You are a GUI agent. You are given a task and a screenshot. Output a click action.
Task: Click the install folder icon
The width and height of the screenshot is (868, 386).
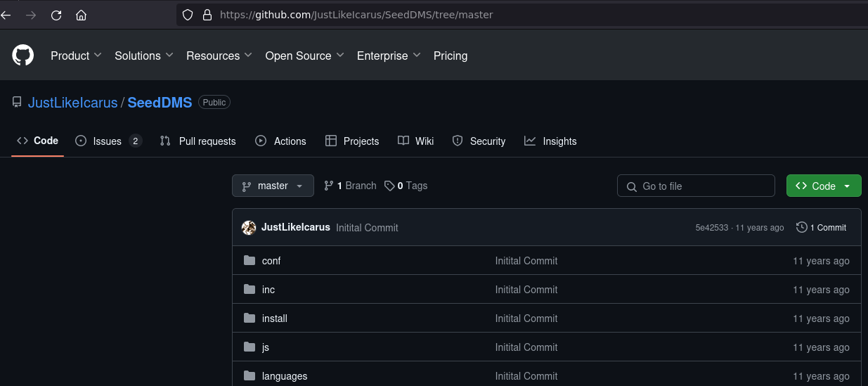coord(250,319)
